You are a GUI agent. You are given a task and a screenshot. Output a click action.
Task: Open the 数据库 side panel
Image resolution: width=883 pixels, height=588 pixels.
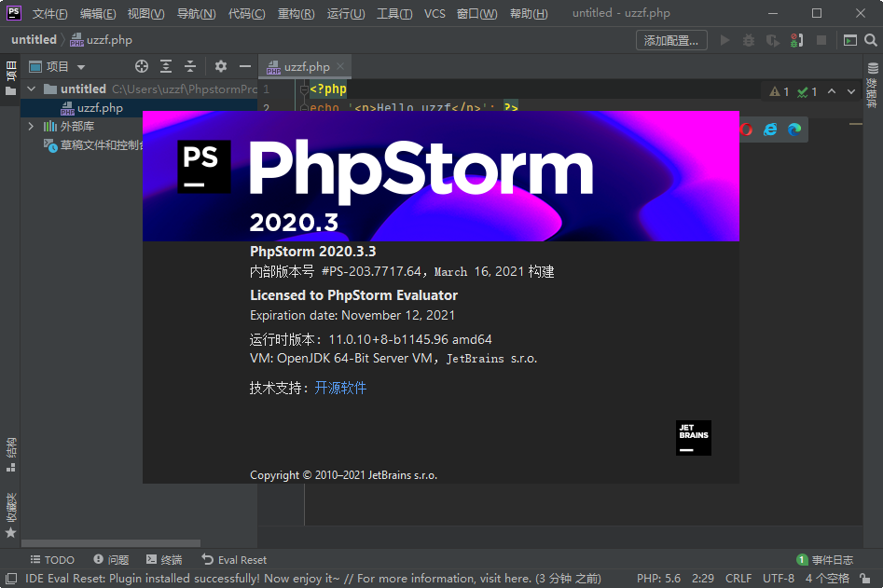click(x=873, y=85)
